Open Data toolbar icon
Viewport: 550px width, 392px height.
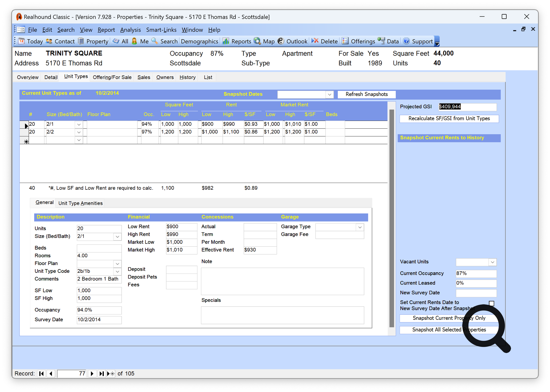click(381, 41)
